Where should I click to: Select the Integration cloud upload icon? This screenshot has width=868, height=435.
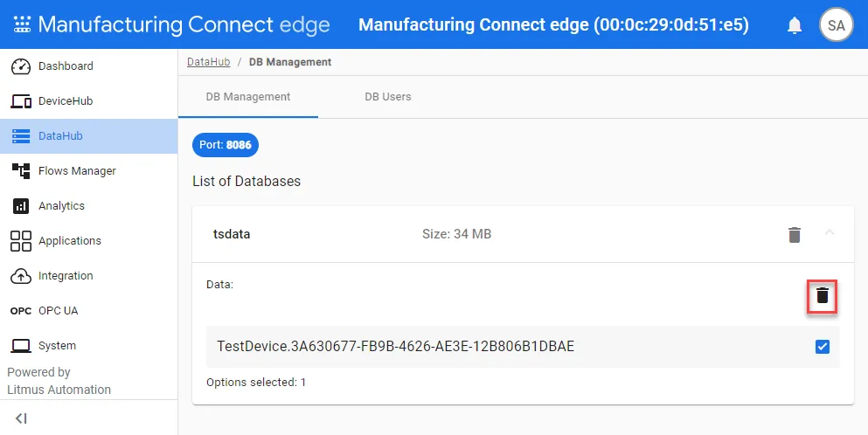point(21,276)
